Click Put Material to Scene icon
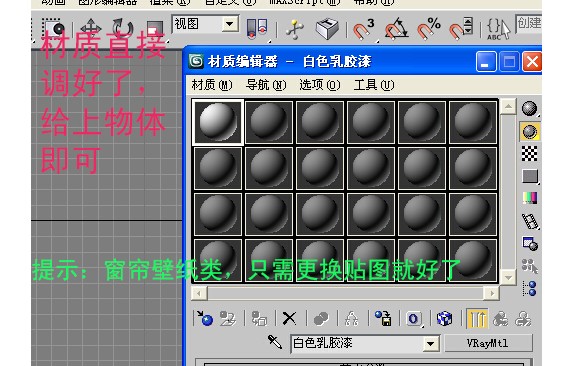Viewport: 573px width, 366px height. [x=228, y=319]
